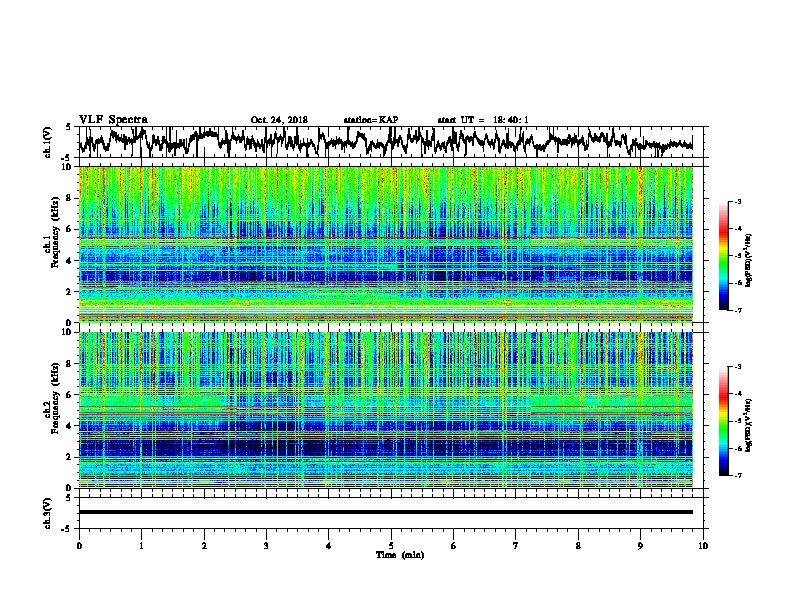
Task: Click time axis tick label "10" at right end
Action: (x=703, y=545)
